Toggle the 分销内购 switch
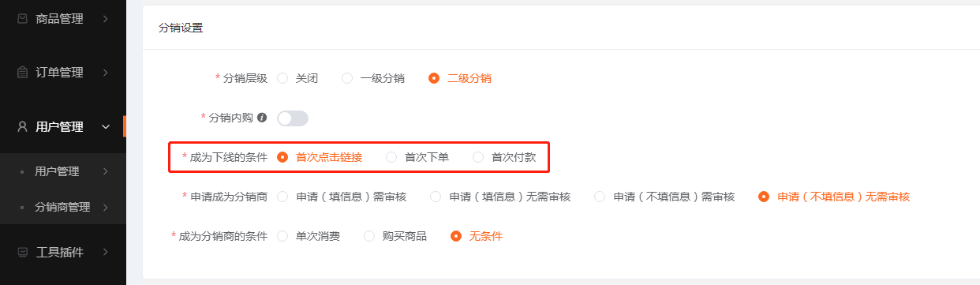Viewport: 980px width, 285px height. click(293, 118)
